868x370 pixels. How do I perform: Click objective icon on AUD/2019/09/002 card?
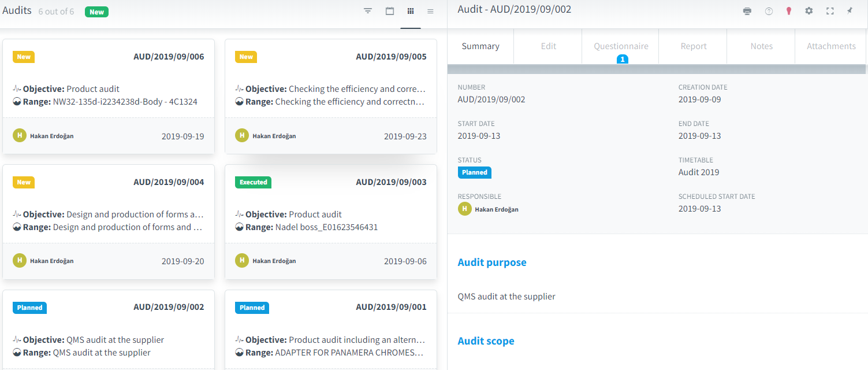[17, 340]
